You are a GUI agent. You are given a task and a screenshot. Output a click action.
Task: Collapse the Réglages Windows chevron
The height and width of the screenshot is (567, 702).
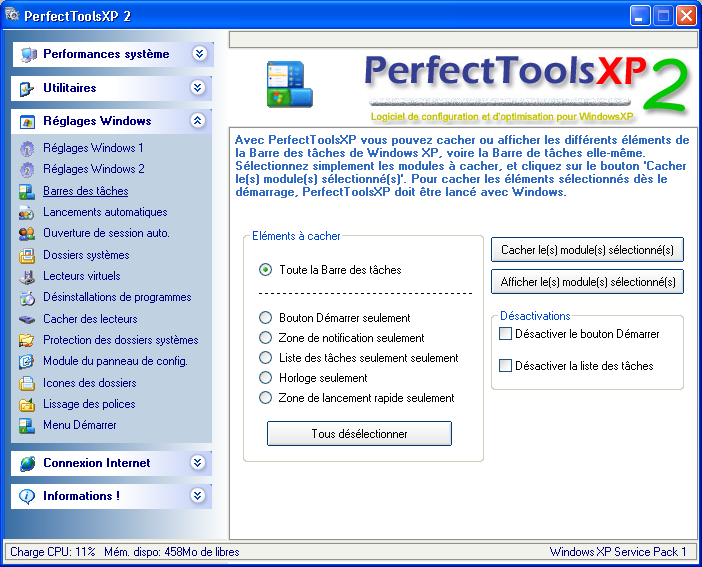198,120
